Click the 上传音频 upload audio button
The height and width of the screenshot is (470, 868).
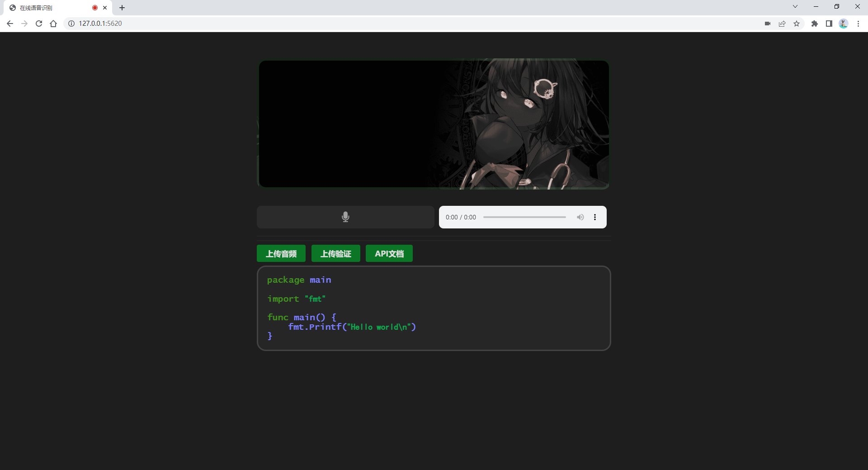point(281,253)
